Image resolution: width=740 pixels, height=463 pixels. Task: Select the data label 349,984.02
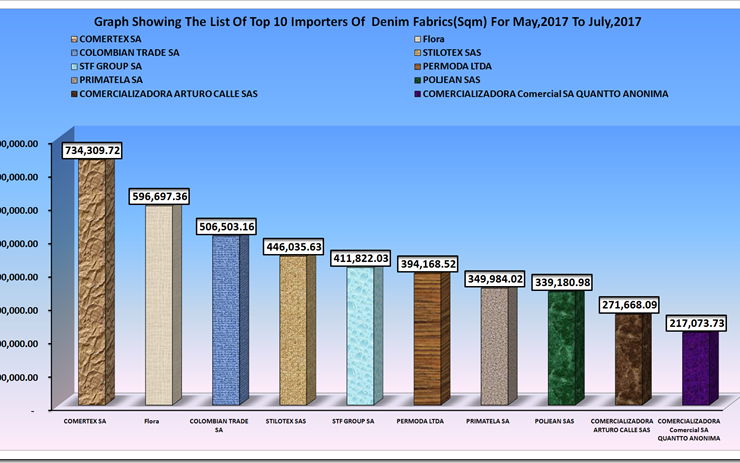click(495, 279)
